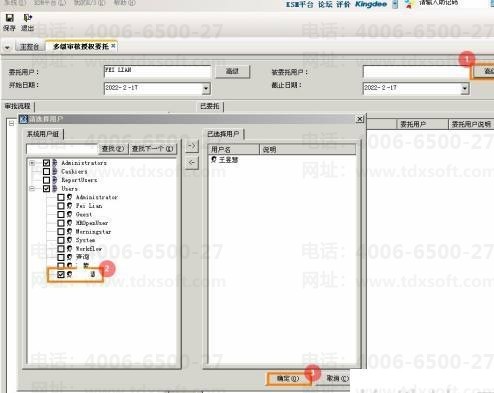The height and width of the screenshot is (393, 494).
Task: Select the 已选择用户 tab in dialog
Action: click(x=223, y=134)
